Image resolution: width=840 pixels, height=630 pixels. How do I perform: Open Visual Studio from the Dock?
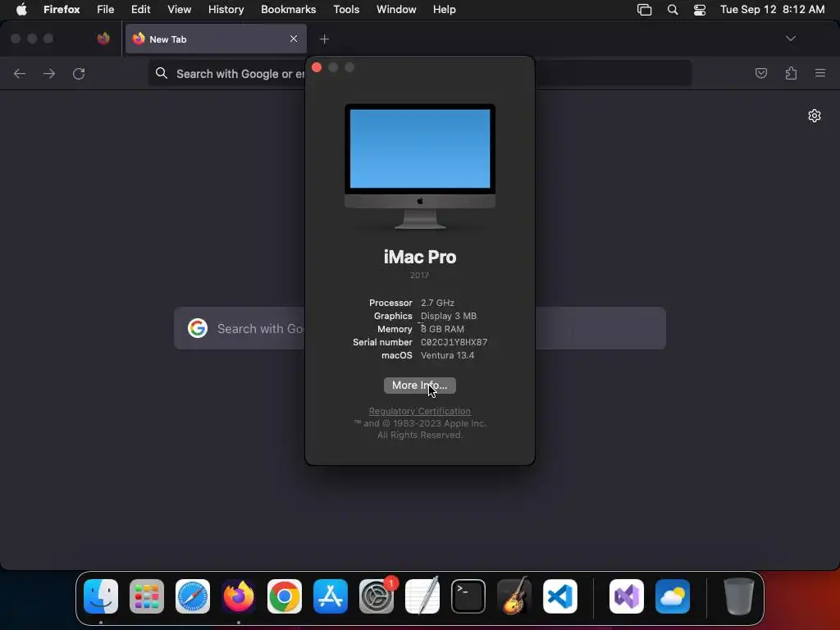(627, 596)
